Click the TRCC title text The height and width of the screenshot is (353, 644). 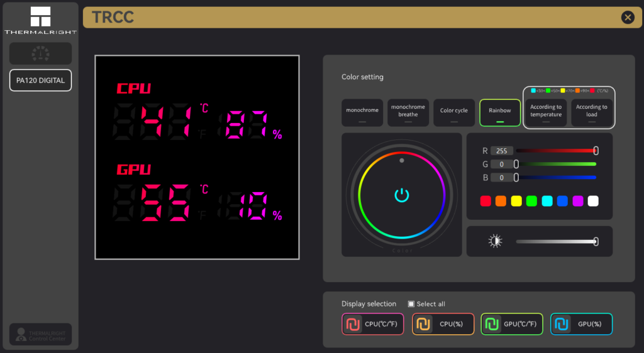click(113, 17)
